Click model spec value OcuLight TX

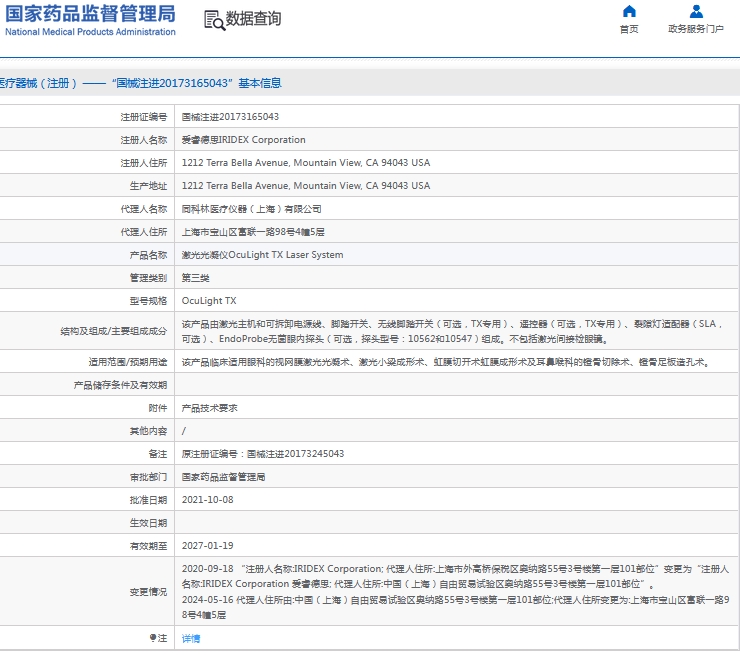(209, 301)
